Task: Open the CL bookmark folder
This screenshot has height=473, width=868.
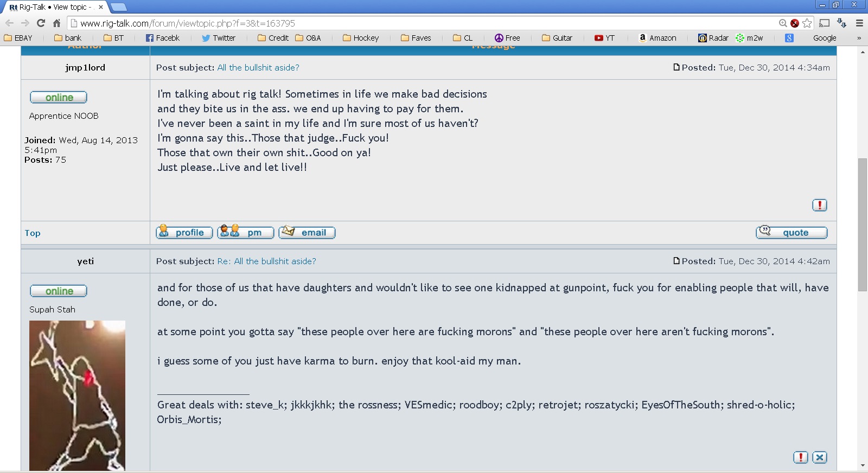Action: point(463,38)
